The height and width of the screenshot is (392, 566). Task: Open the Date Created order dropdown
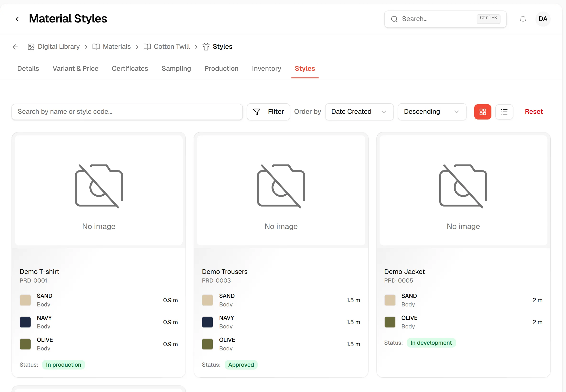point(359,112)
